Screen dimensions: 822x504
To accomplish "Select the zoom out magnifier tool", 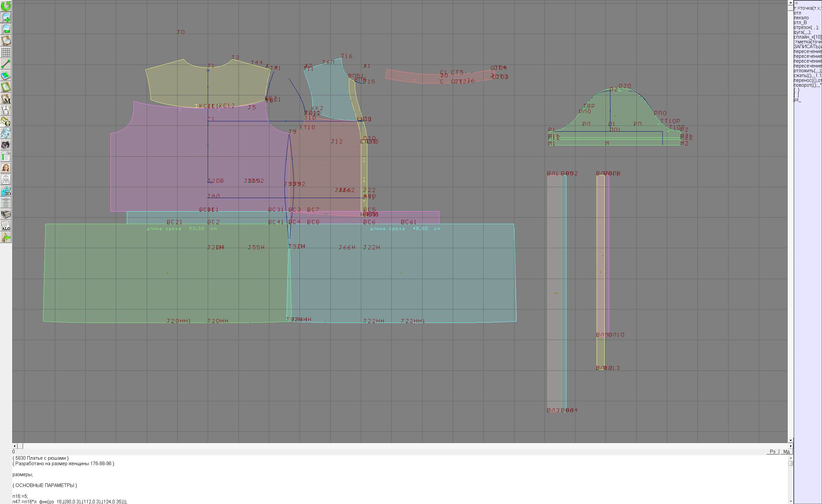I will coord(6,29).
